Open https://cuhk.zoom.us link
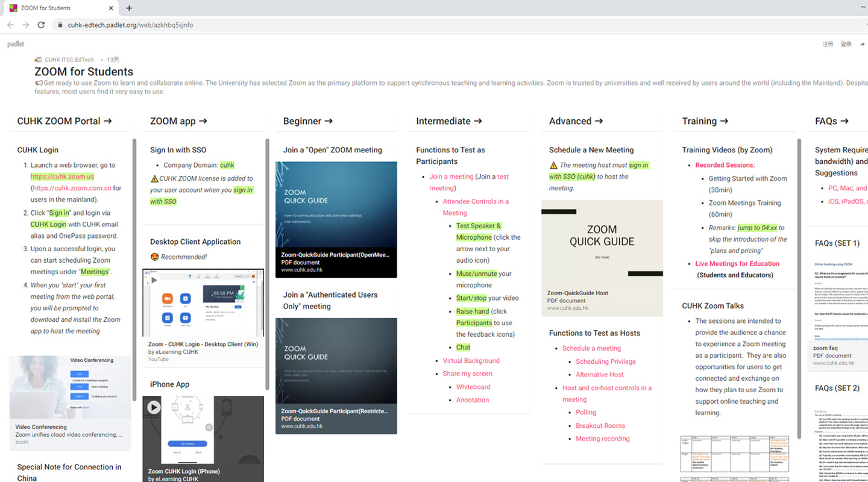This screenshot has width=868, height=482. [63, 177]
